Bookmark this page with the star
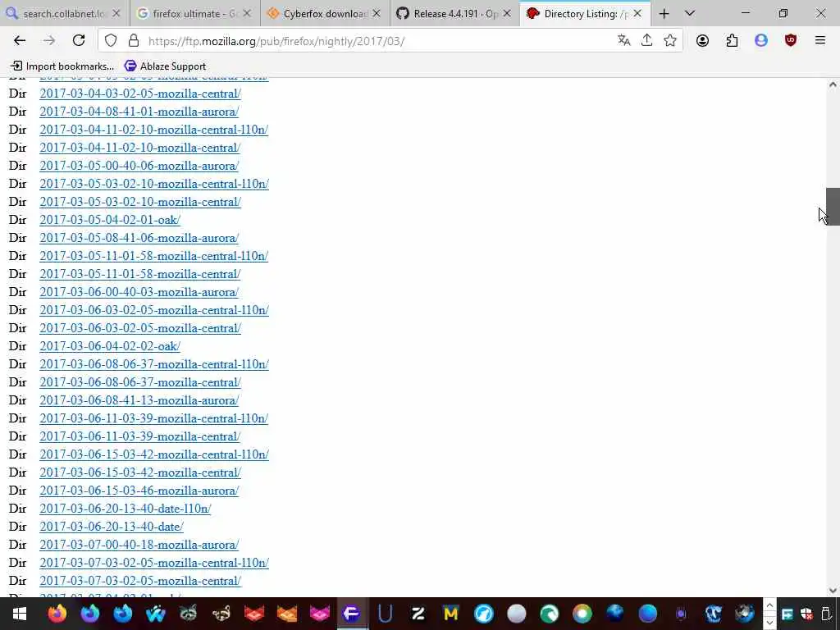 pyautogui.click(x=669, y=40)
